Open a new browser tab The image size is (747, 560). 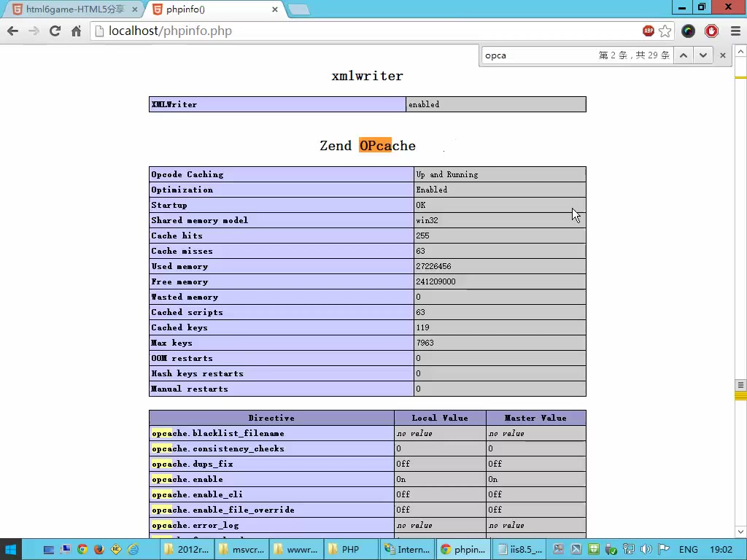pos(299,9)
